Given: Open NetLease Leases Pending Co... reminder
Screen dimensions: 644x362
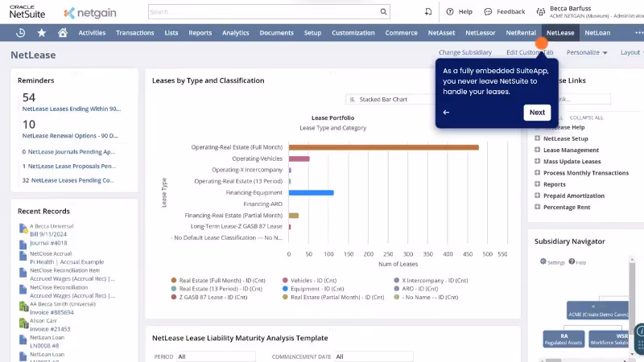Looking at the screenshot, I should pyautogui.click(x=72, y=180).
